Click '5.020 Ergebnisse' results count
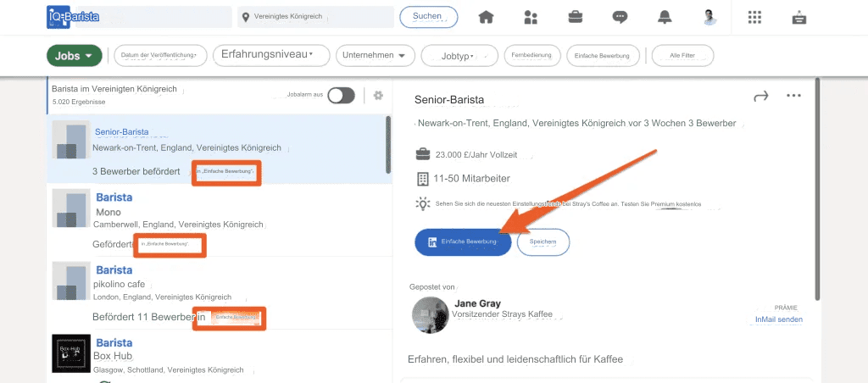Viewport: 868px width, 383px height. tap(79, 102)
